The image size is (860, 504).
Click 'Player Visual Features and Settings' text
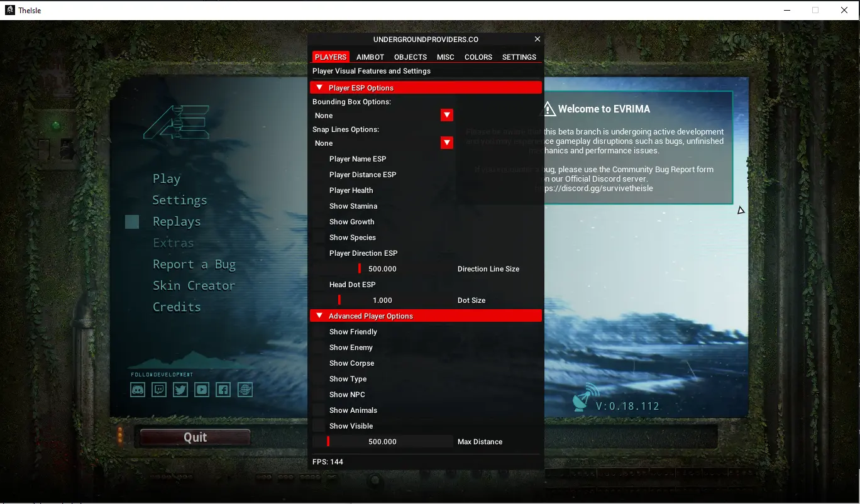(x=372, y=71)
